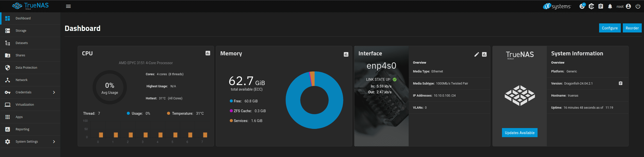Open Reporting in the sidebar

pyautogui.click(x=31, y=129)
